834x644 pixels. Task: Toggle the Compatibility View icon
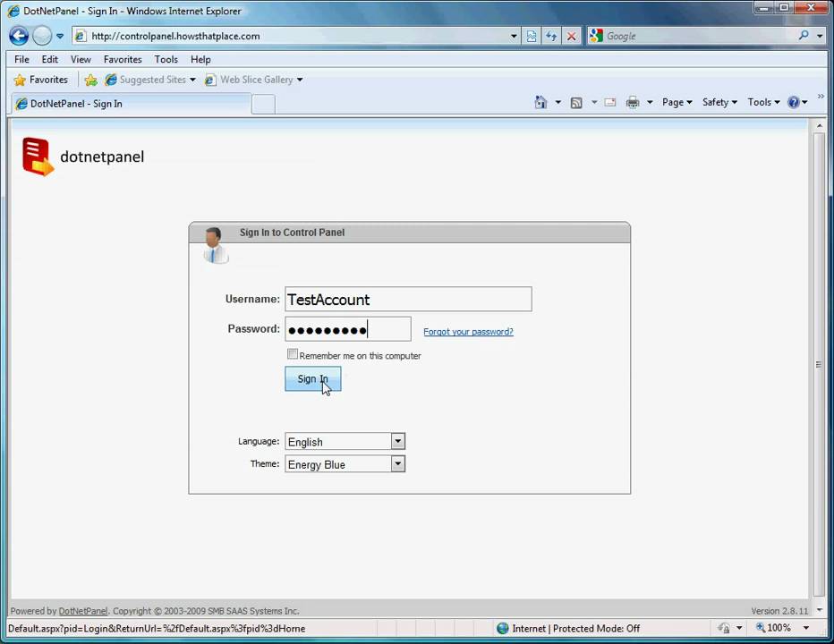pyautogui.click(x=532, y=36)
